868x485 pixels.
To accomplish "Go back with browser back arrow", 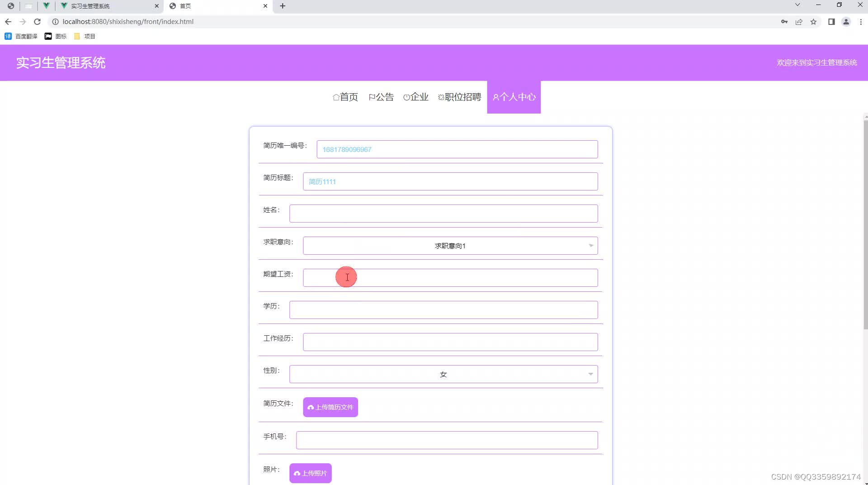I will point(8,22).
